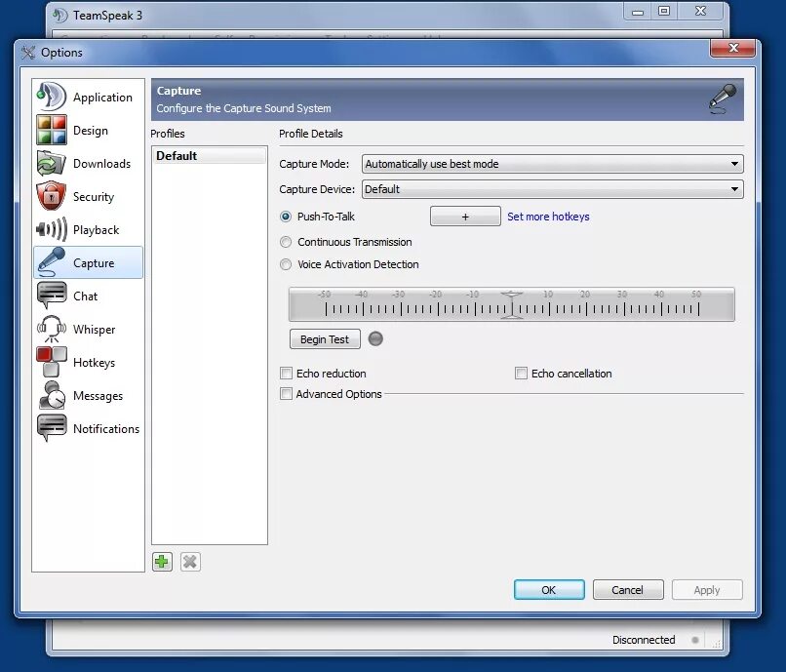This screenshot has height=672, width=786.
Task: Select Push-To-Talk radio button
Action: coord(286,217)
